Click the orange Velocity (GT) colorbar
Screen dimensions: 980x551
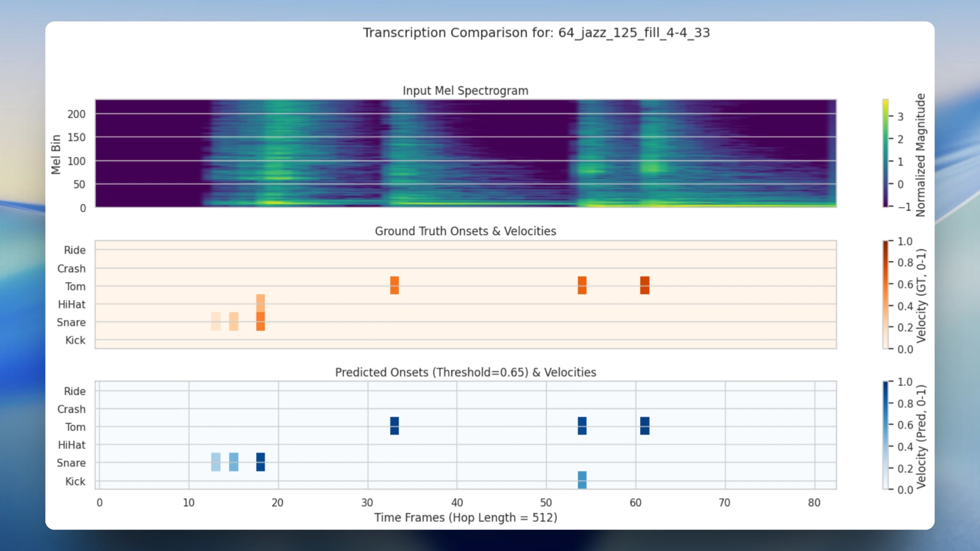point(886,295)
